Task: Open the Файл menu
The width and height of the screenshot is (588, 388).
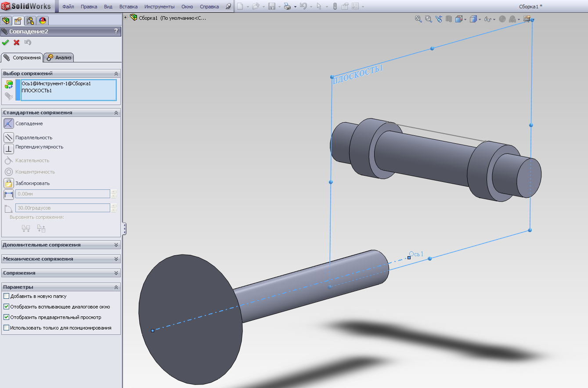Action: 68,7
